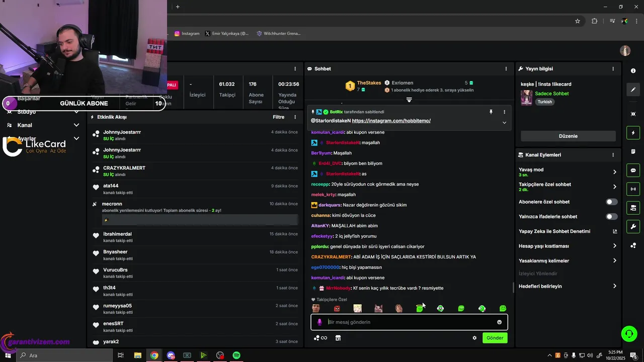Open the Kanal Eylemleri panel options menu

click(613, 155)
